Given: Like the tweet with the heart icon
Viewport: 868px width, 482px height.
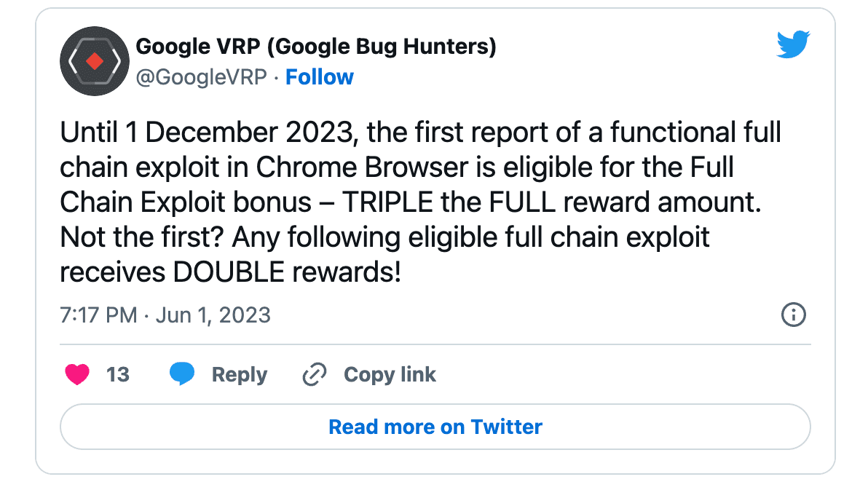Looking at the screenshot, I should [x=77, y=374].
